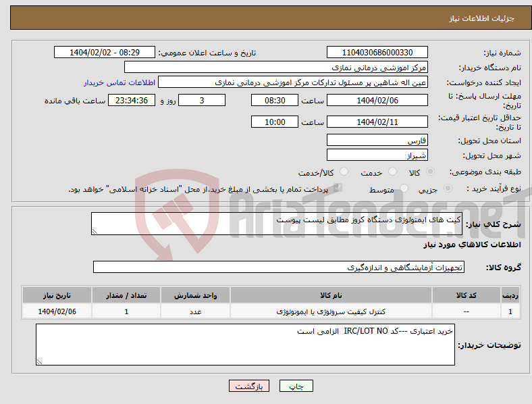Open the اطلاعات تماس خریدار link

119,82
